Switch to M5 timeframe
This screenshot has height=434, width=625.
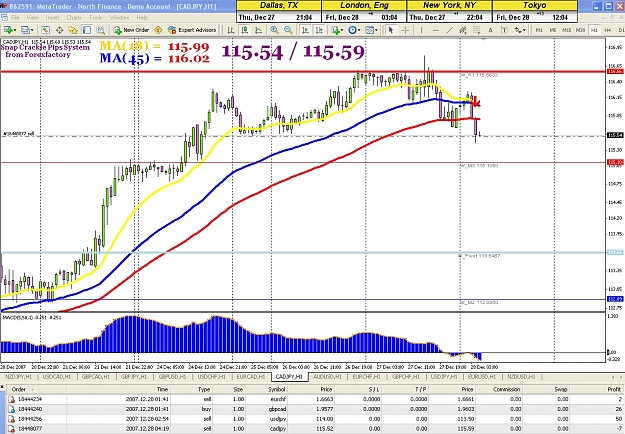[x=552, y=30]
